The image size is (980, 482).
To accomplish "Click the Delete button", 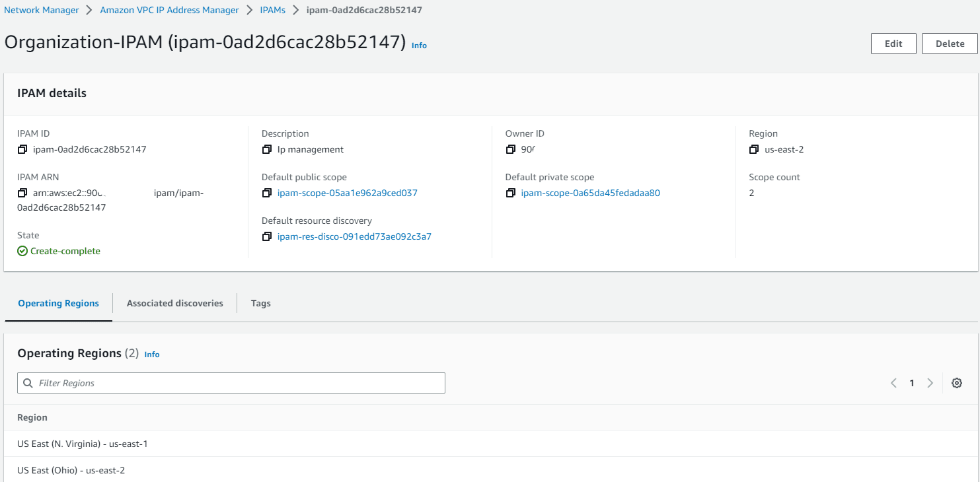I will (950, 44).
